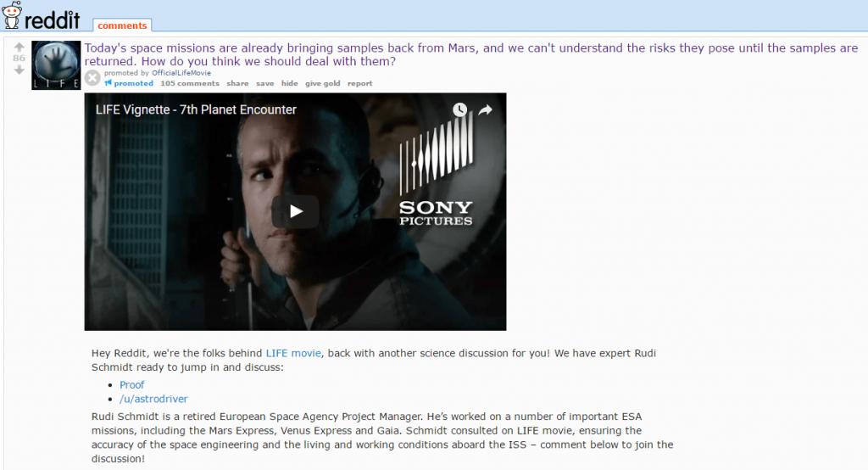
Task: Click the share link under post
Action: [x=237, y=83]
